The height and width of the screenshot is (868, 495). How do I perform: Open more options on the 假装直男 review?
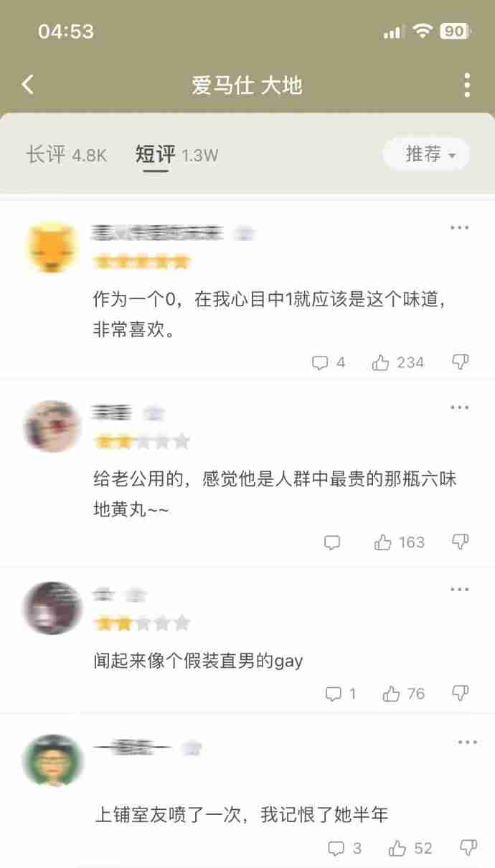tap(460, 589)
